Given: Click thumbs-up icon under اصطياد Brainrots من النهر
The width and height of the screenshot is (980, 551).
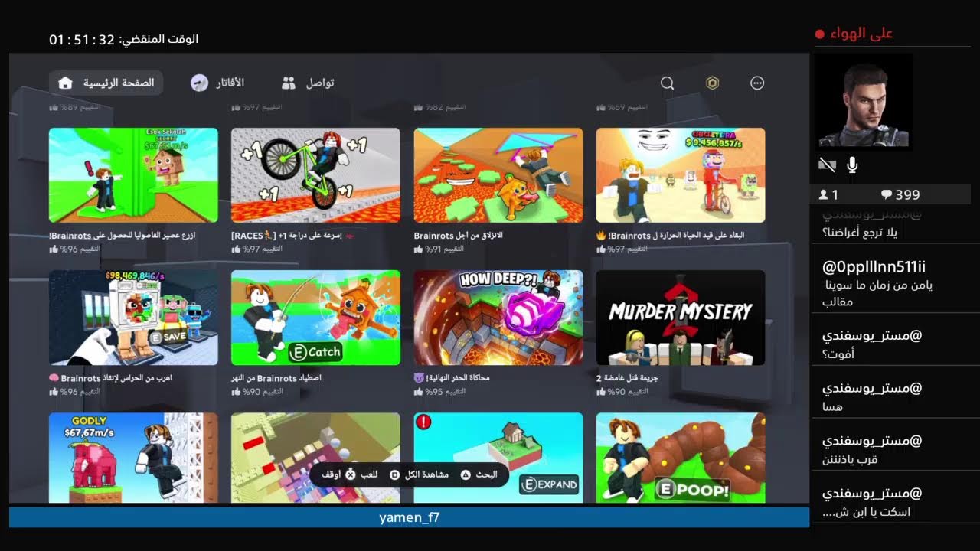Looking at the screenshot, I should pos(237,392).
